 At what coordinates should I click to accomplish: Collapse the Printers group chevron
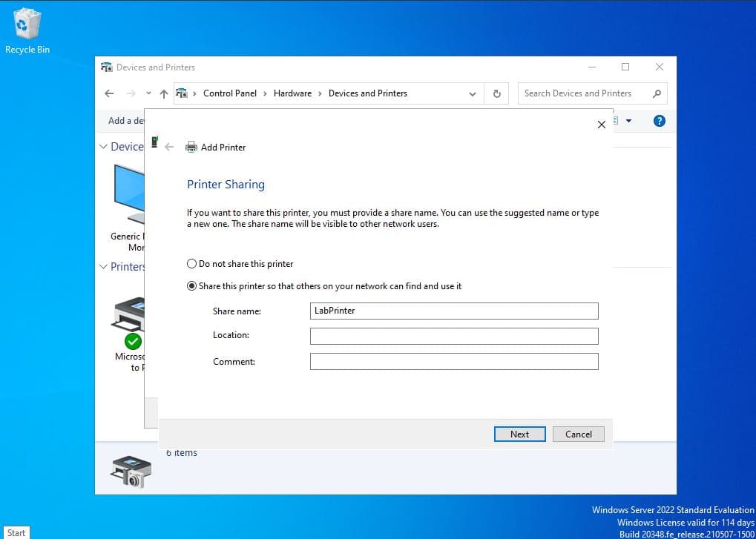coord(103,267)
